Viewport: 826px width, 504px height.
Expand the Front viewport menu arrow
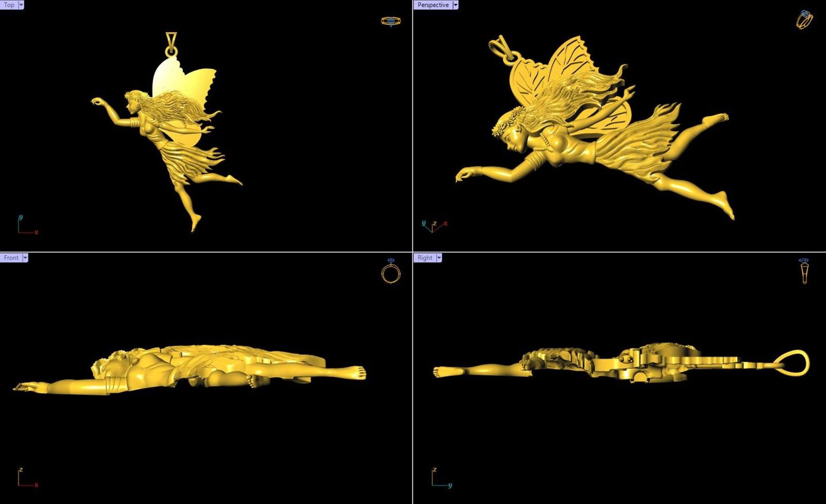point(25,257)
